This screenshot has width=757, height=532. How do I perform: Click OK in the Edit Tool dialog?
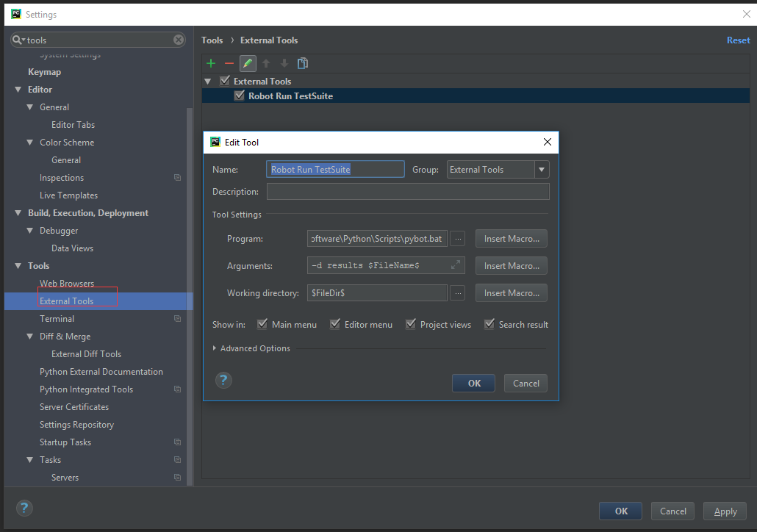(473, 383)
